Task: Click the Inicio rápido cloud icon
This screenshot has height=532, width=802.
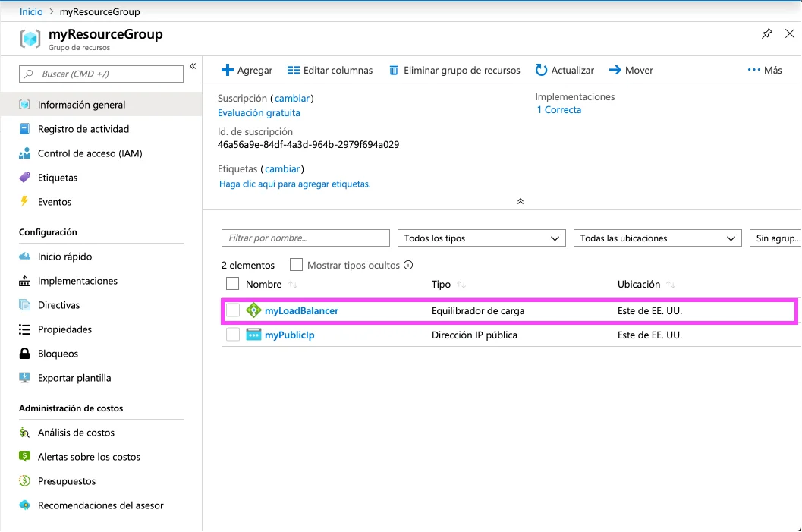Action: 24,257
